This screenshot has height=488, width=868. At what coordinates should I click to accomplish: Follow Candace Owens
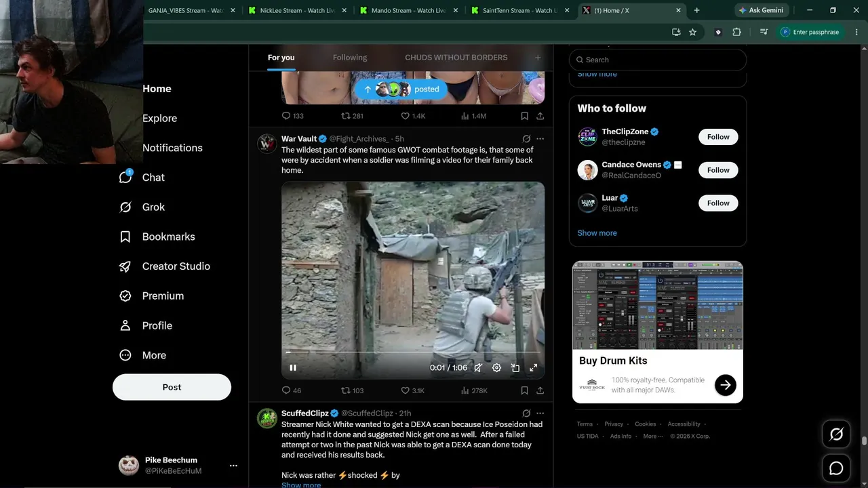718,170
